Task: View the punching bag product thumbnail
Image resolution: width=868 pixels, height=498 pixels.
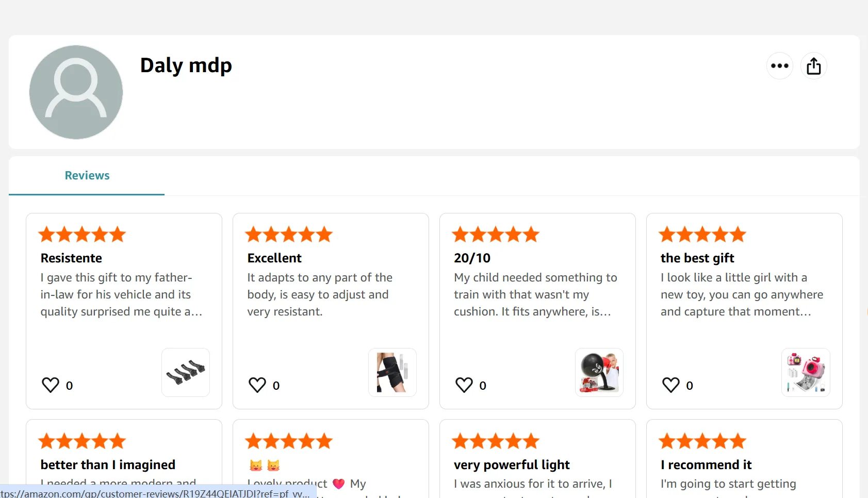Action: pyautogui.click(x=599, y=372)
